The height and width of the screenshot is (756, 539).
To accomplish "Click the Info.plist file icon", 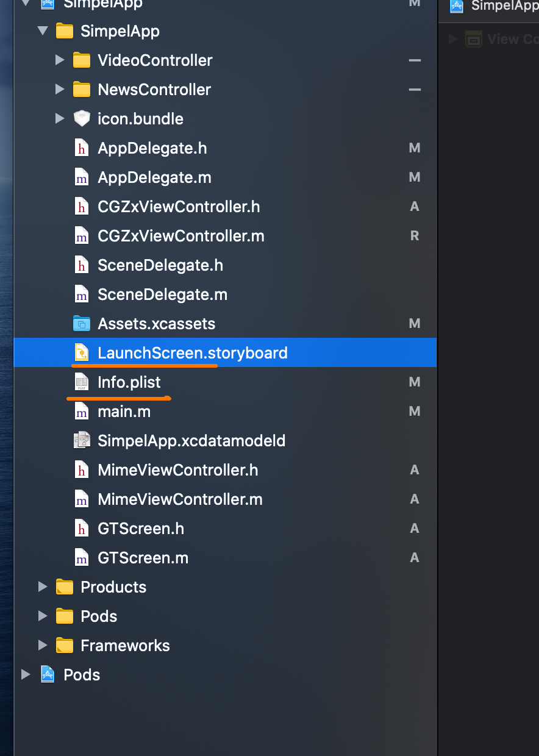I will [x=81, y=382].
